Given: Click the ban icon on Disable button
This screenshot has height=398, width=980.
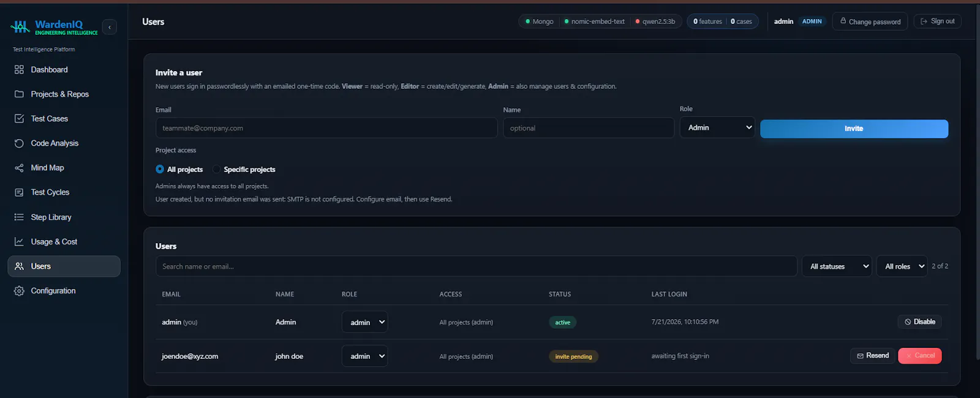Looking at the screenshot, I should (908, 322).
